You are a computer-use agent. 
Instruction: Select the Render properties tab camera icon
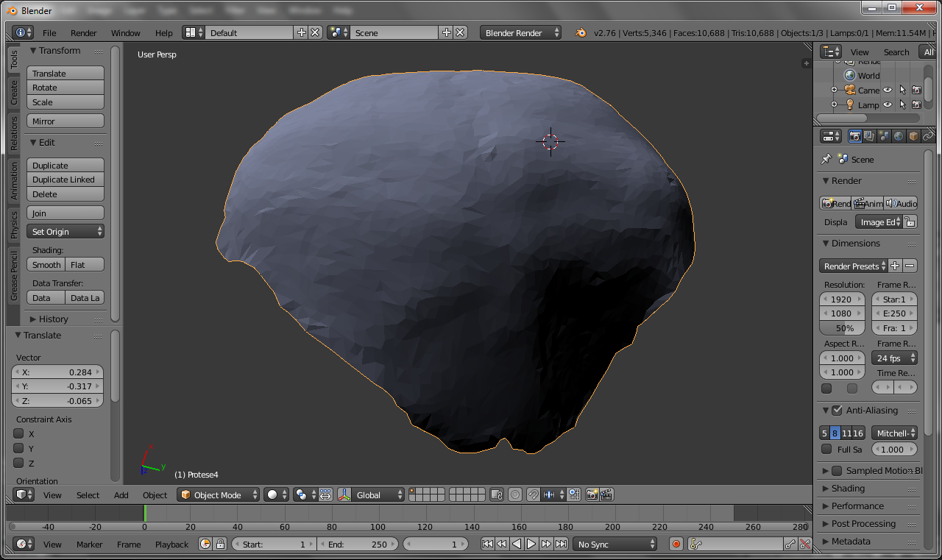click(x=854, y=136)
